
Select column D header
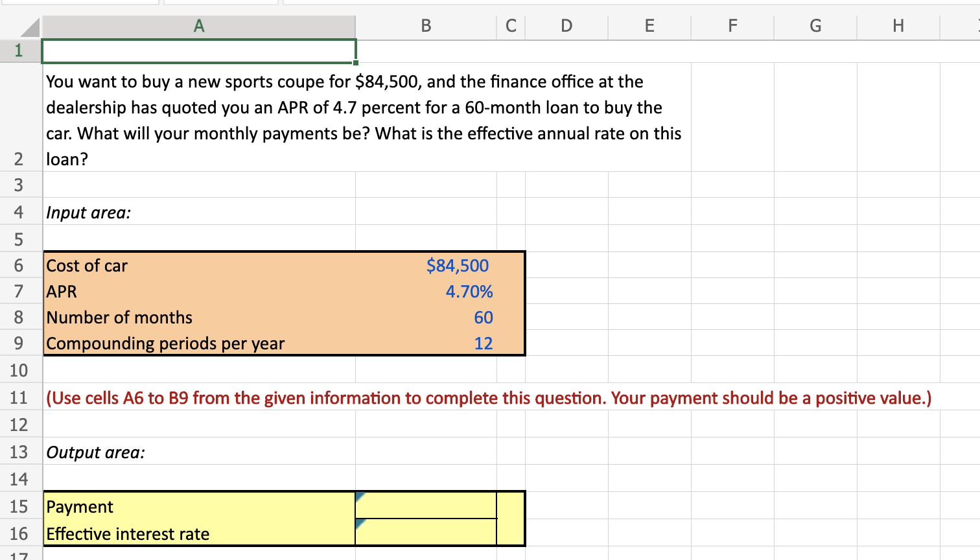coord(566,26)
